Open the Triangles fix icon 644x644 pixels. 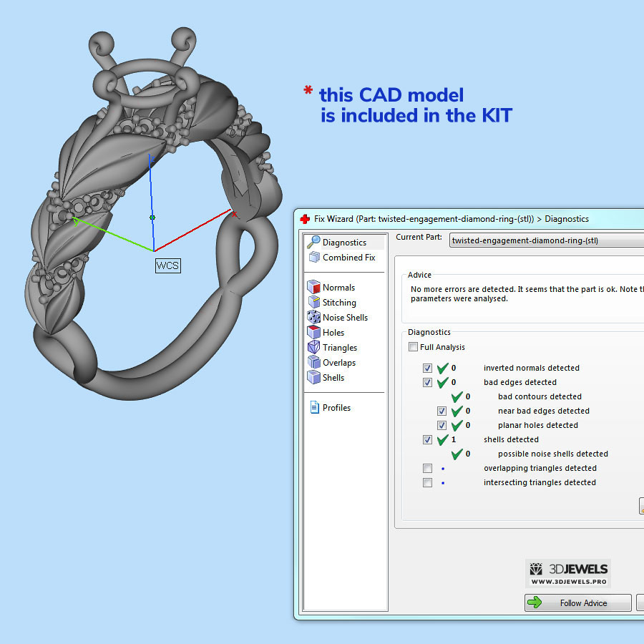click(313, 348)
